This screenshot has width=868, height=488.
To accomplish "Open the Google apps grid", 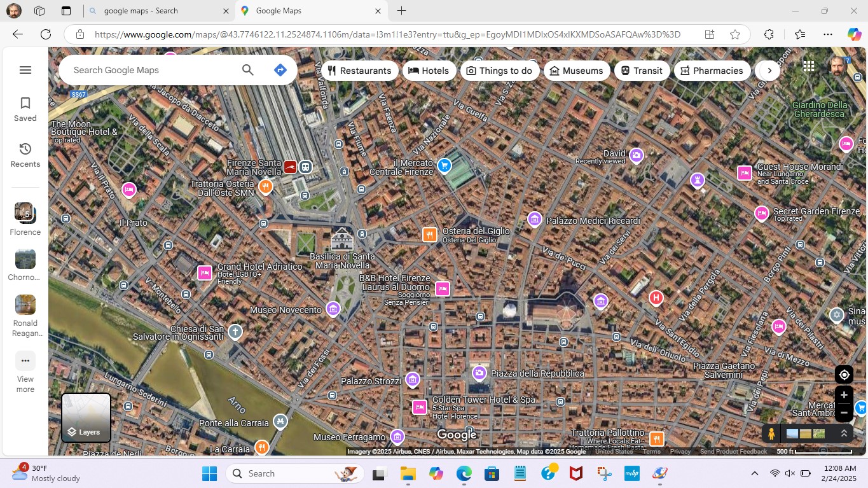I will coord(809,66).
